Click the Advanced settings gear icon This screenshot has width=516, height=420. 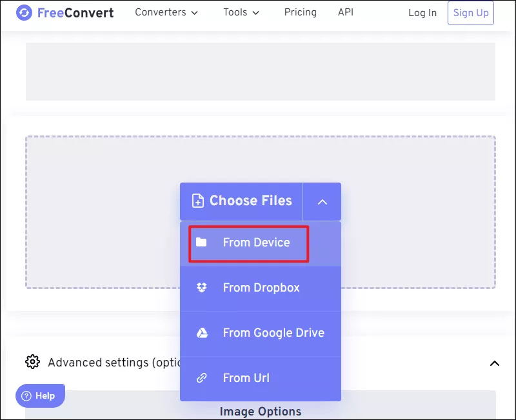(33, 362)
